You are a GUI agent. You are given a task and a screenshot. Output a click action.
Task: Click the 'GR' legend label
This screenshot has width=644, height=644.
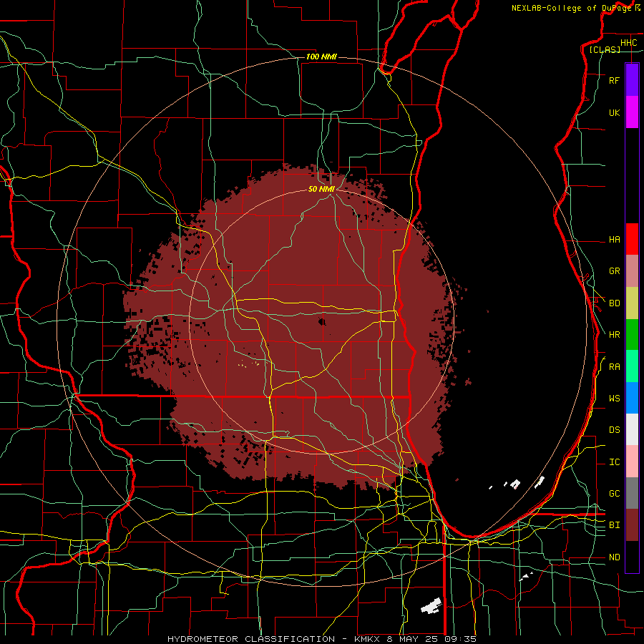(614, 271)
